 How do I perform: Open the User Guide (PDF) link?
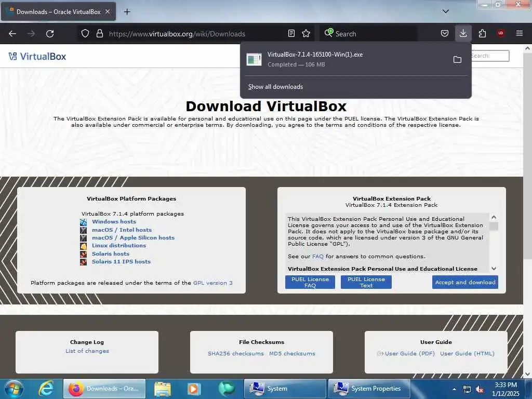tap(409, 353)
